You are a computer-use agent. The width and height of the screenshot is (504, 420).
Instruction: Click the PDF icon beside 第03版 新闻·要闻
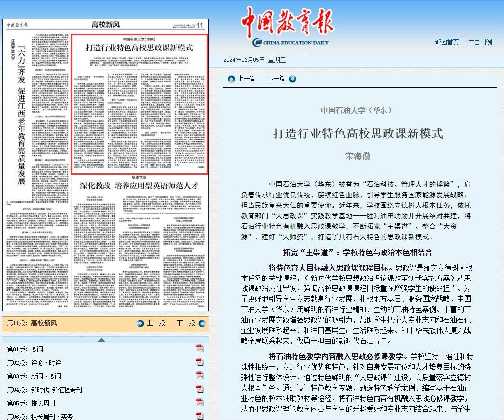tap(200, 375)
